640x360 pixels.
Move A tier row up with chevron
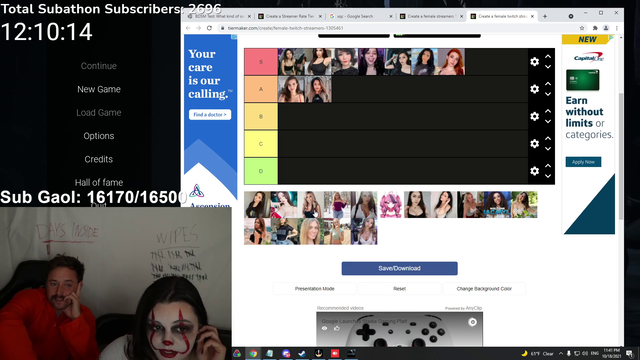click(548, 84)
